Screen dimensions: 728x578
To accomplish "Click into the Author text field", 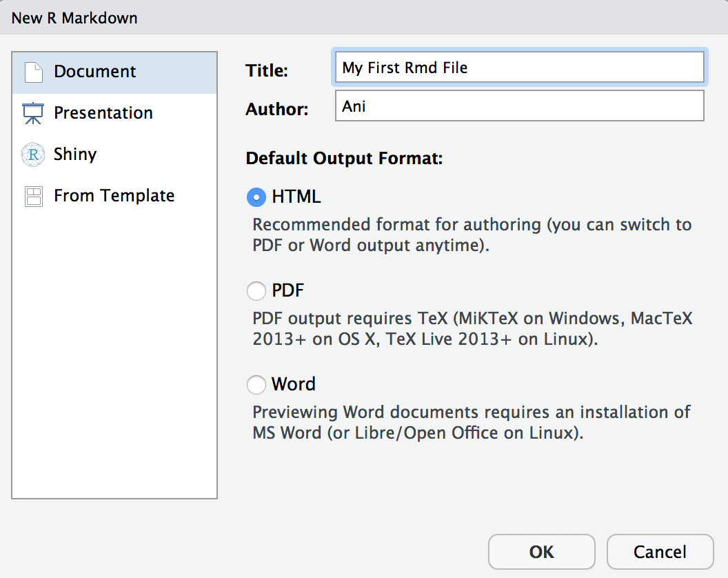I will 519,106.
